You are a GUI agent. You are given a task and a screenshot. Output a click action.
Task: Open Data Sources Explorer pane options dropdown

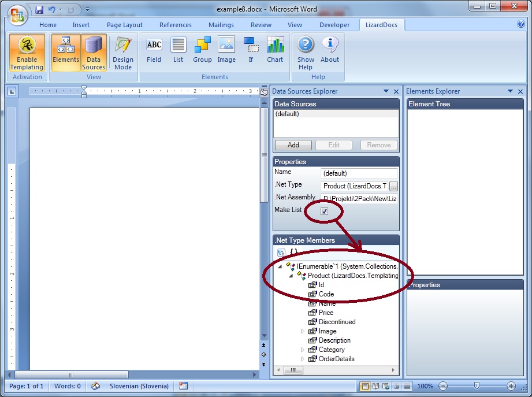(x=386, y=91)
